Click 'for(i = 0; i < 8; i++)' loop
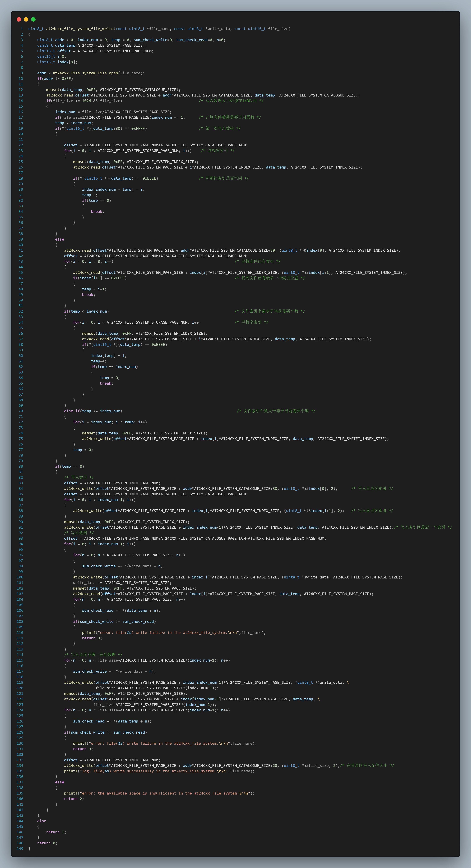Viewport: 471px width, 868px height. pyautogui.click(x=89, y=262)
